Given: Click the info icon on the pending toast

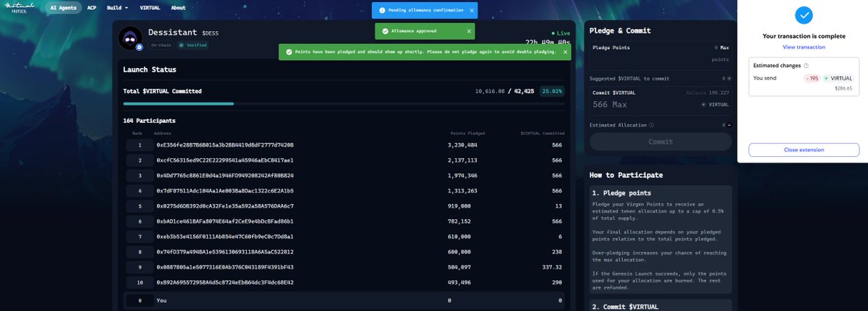Looking at the screenshot, I should pyautogui.click(x=382, y=10).
